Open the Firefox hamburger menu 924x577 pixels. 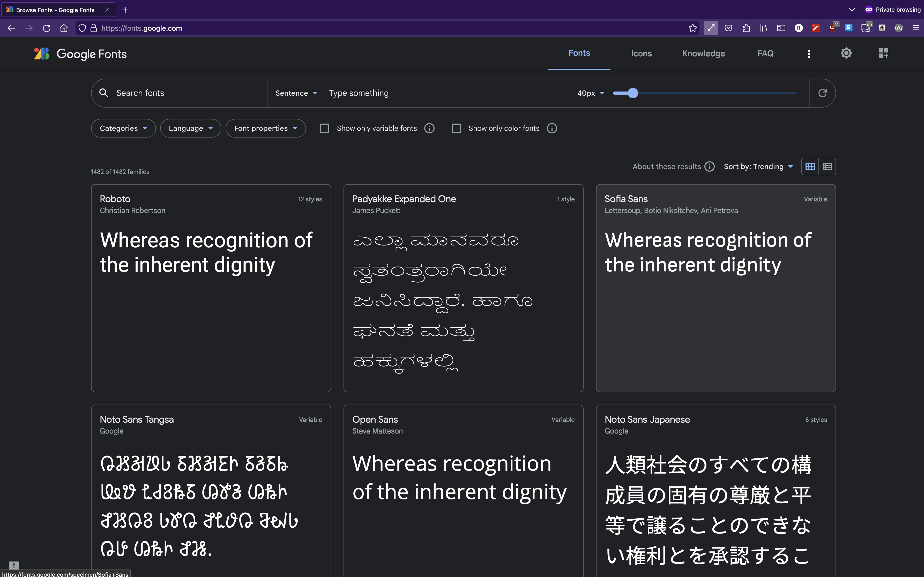916,28
